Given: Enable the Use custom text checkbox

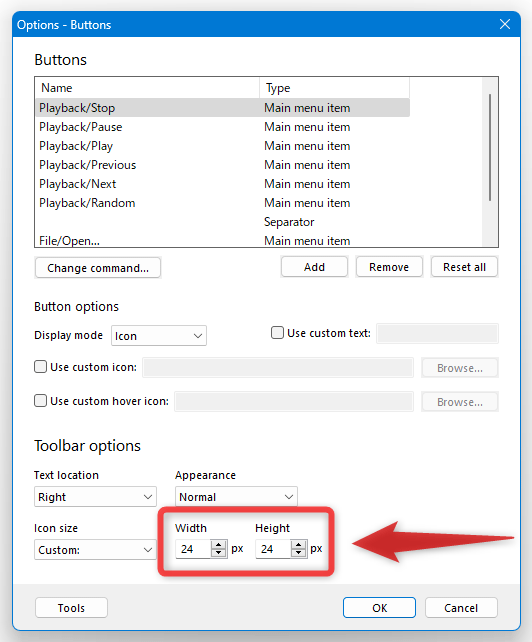Looking at the screenshot, I should (x=277, y=332).
